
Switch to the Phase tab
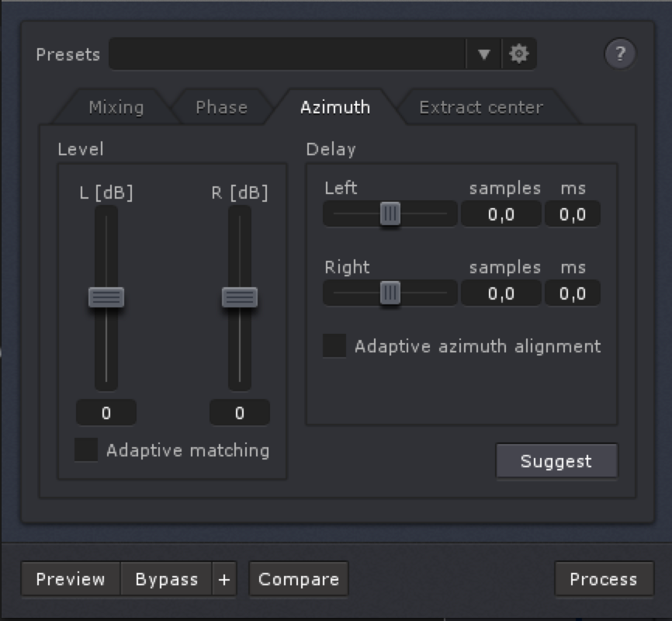pyautogui.click(x=221, y=107)
